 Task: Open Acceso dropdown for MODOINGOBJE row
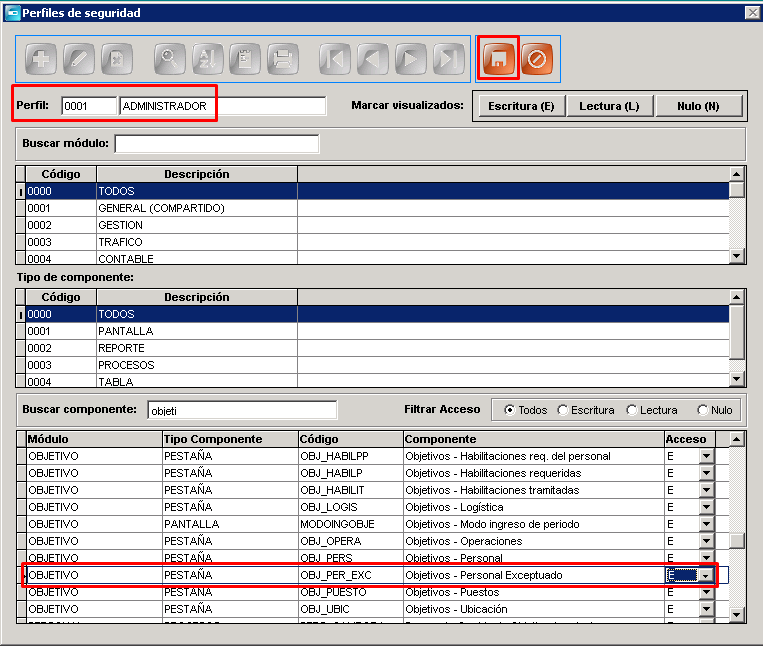coord(706,524)
